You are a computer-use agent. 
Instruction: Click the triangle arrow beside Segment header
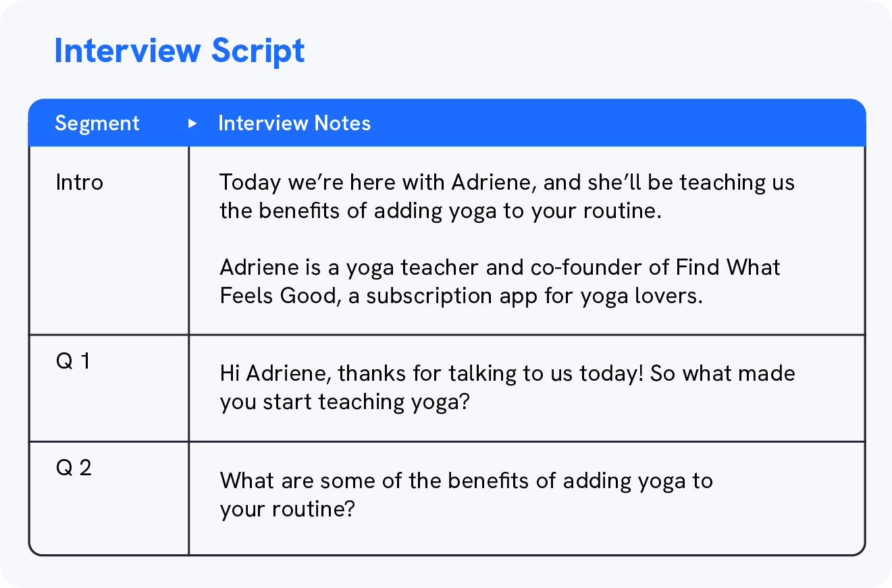pyautogui.click(x=192, y=124)
